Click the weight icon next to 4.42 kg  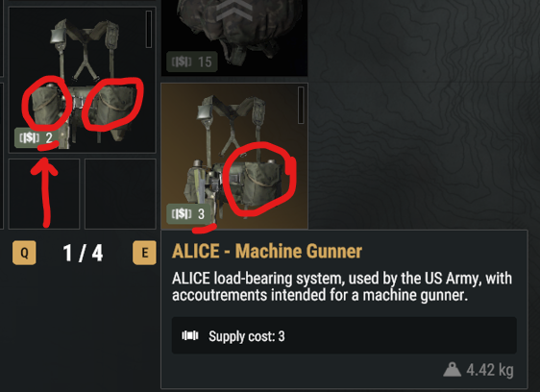[x=452, y=370]
